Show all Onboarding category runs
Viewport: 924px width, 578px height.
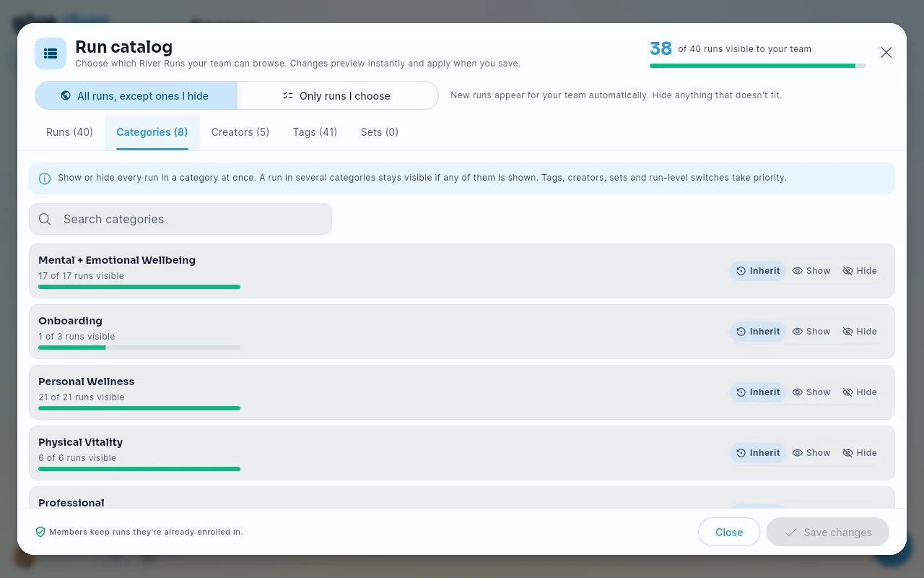tap(811, 332)
